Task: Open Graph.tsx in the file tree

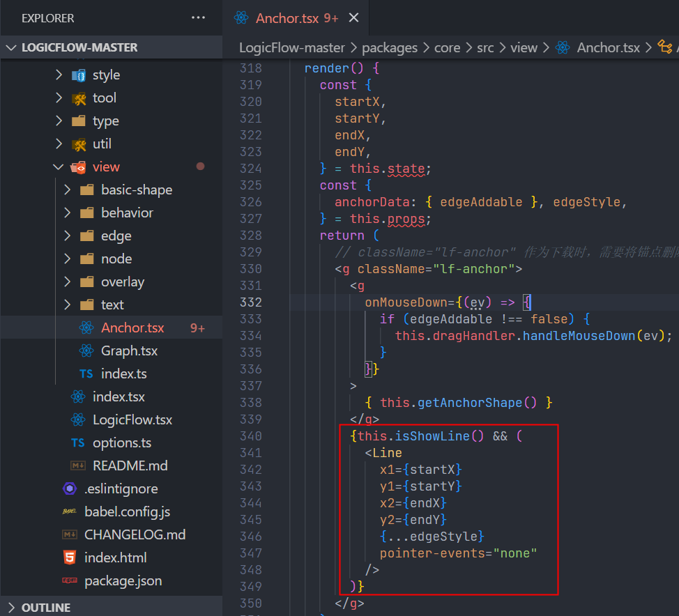Action: point(129,351)
